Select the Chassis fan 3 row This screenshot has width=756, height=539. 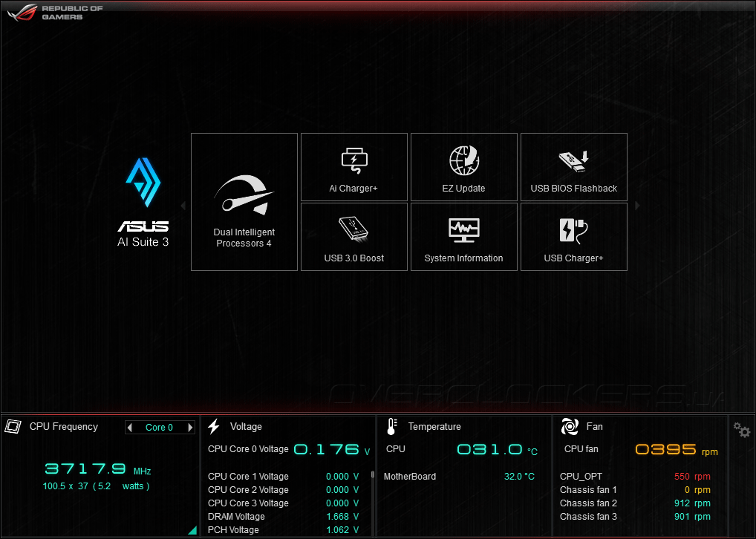click(x=636, y=517)
